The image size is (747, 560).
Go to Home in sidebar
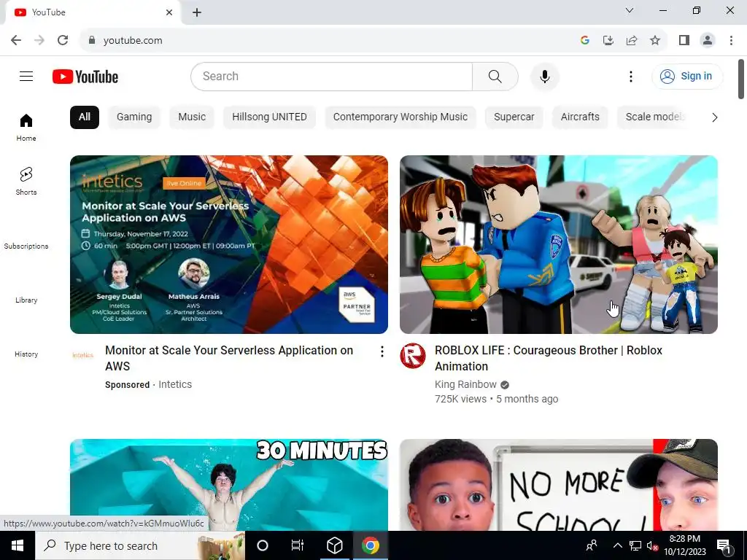26,128
